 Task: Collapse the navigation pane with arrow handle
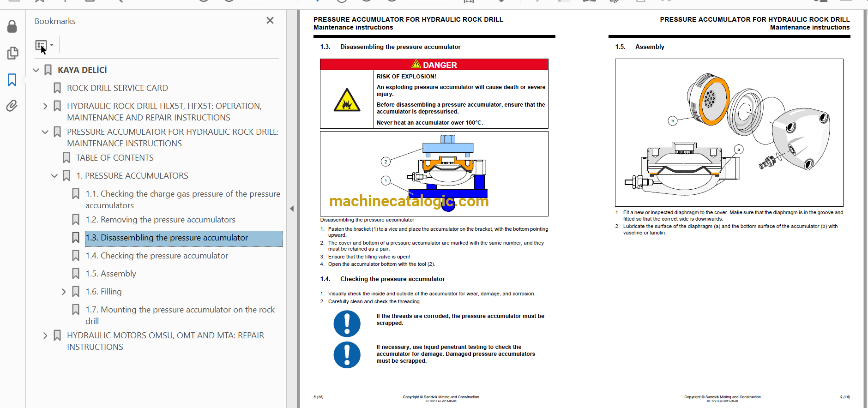pyautogui.click(x=292, y=209)
